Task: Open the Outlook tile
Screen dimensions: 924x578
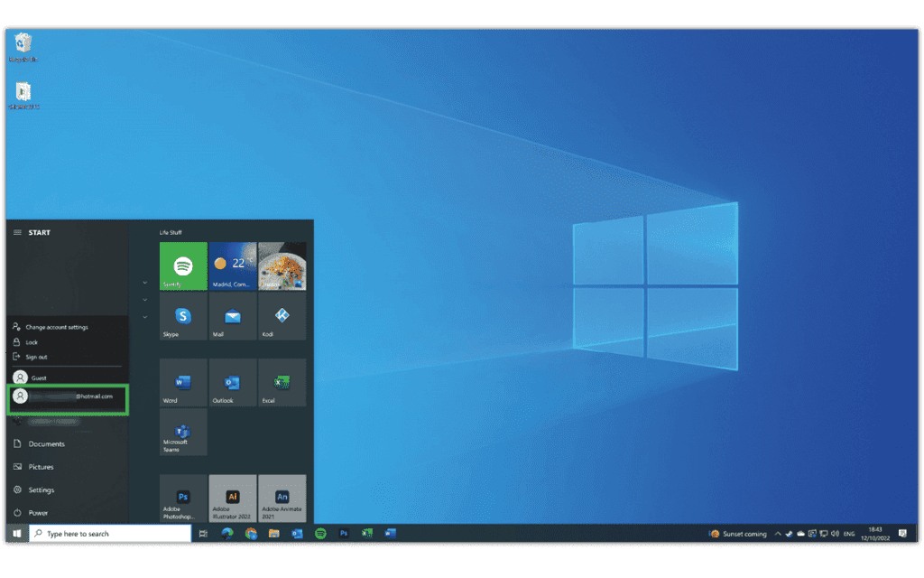Action: click(x=232, y=381)
